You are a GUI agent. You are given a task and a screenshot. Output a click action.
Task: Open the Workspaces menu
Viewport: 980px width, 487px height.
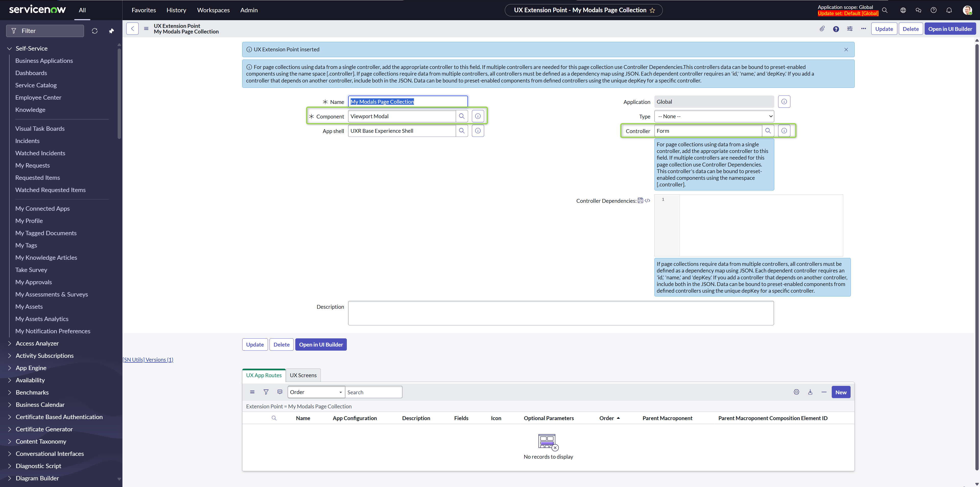213,10
